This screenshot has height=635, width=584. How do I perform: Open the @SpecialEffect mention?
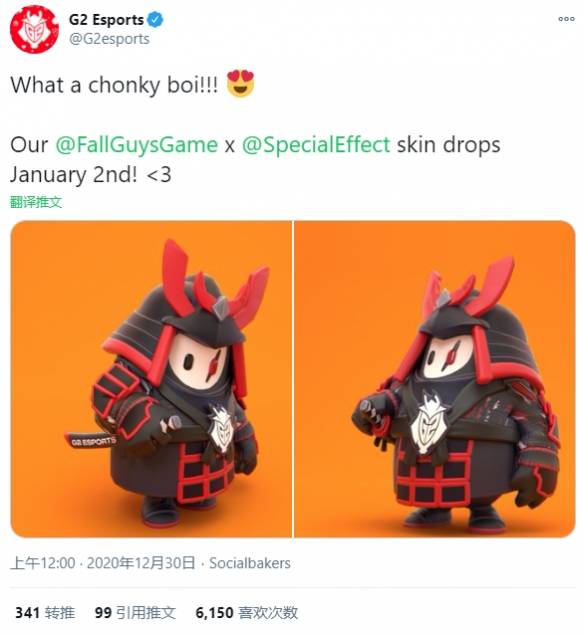point(316,145)
